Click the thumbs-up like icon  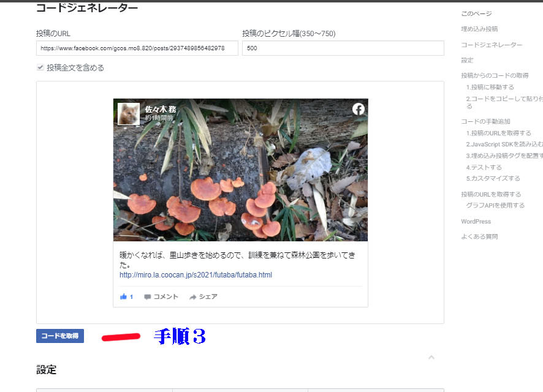pyautogui.click(x=124, y=297)
